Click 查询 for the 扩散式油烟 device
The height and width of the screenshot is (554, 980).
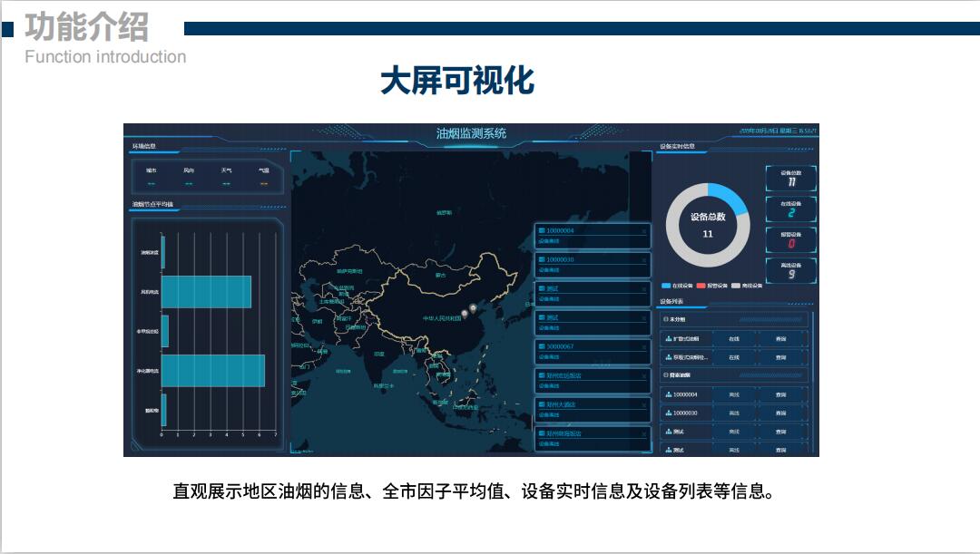(x=780, y=338)
